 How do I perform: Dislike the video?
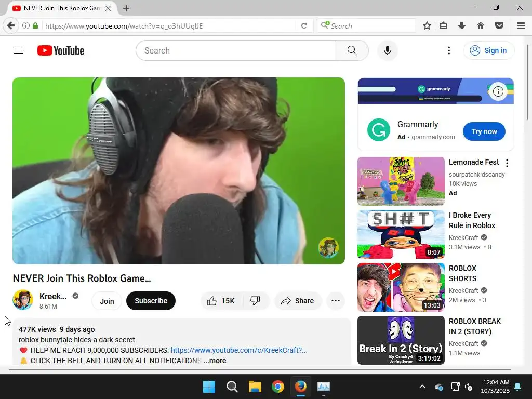tap(256, 301)
